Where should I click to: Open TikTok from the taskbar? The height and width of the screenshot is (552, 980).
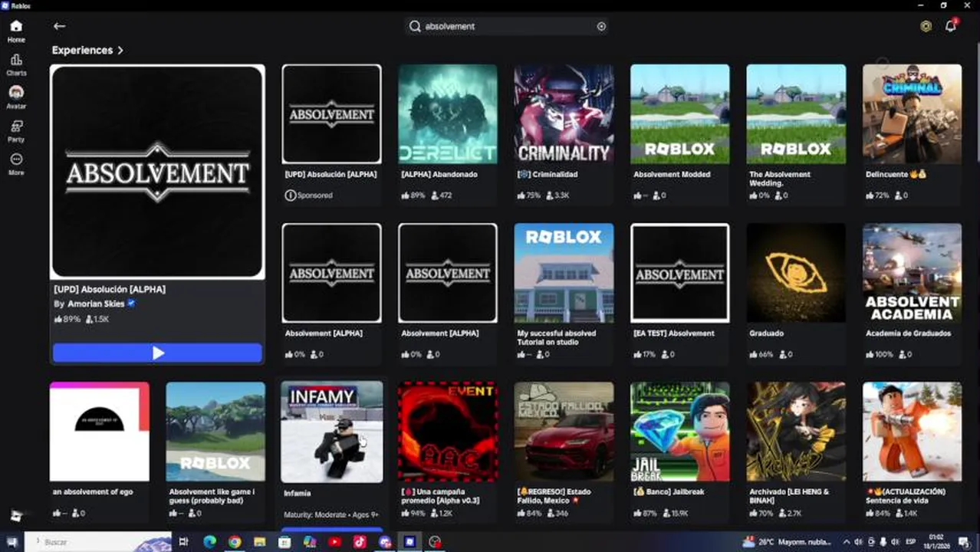[x=360, y=542]
